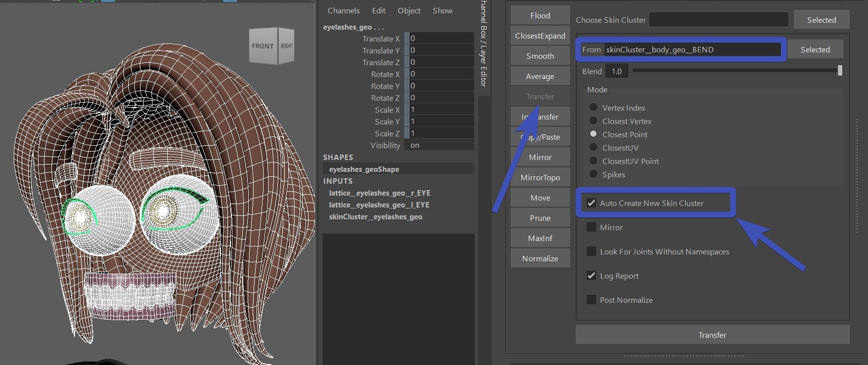This screenshot has height=365, width=868.
Task: Click the Scale Y value field
Action: tap(441, 121)
